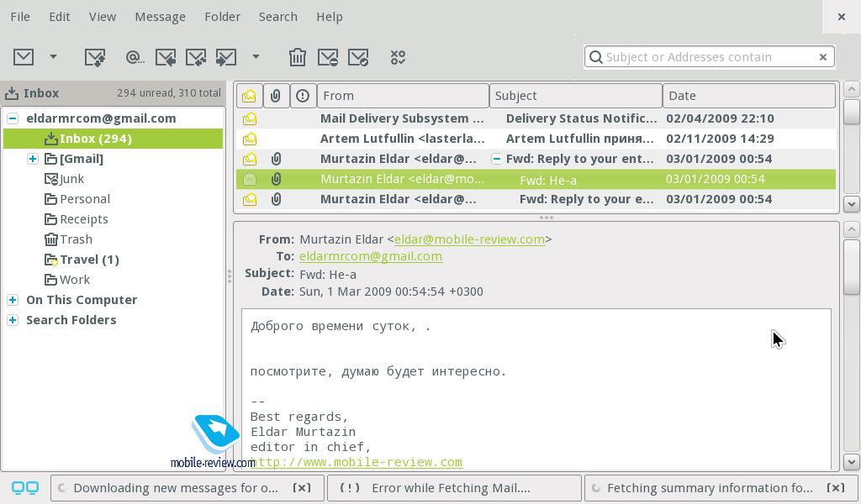The width and height of the screenshot is (861, 504).
Task: Click the Forward message toolbar icon
Action: pos(225,57)
